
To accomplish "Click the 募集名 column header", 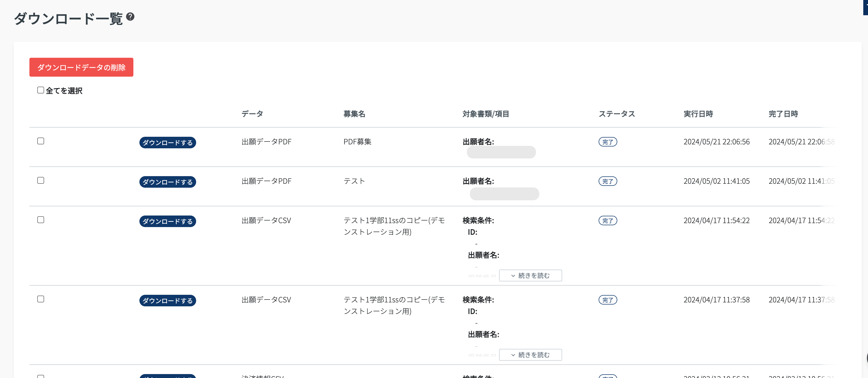I will (x=354, y=114).
